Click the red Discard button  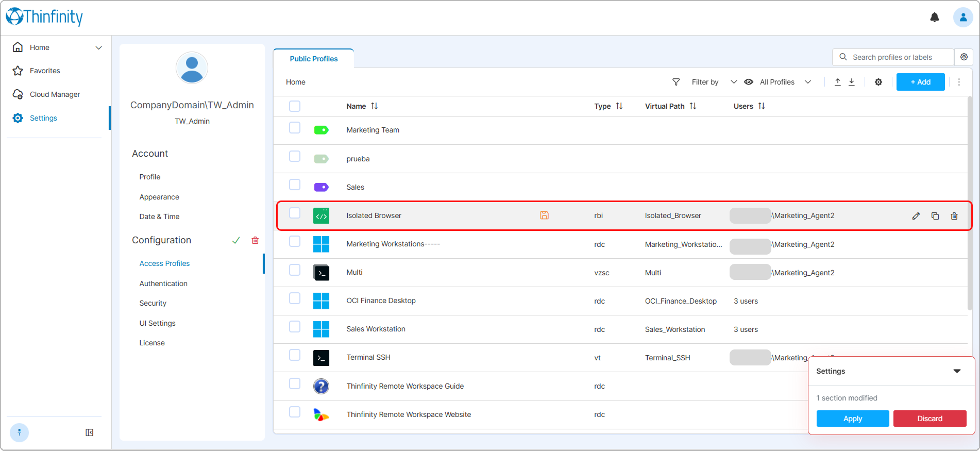point(930,419)
